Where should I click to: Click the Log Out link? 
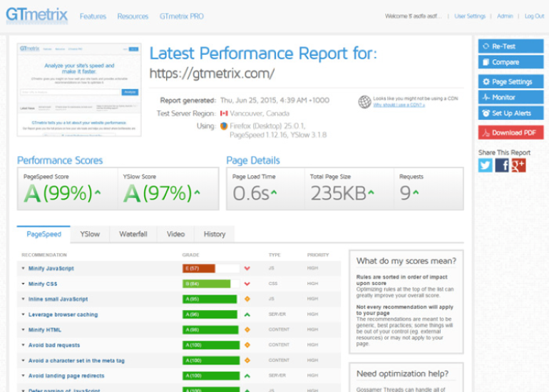534,16
